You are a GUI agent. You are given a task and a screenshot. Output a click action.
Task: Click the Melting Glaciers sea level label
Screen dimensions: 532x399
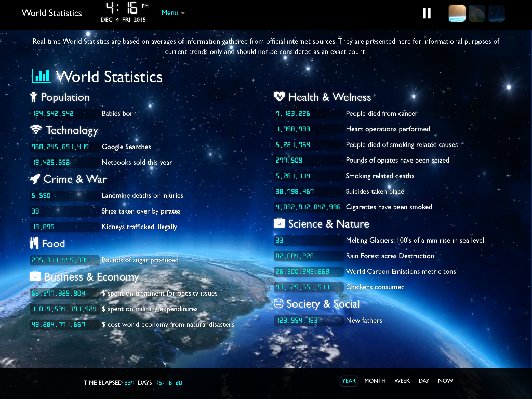coord(415,241)
